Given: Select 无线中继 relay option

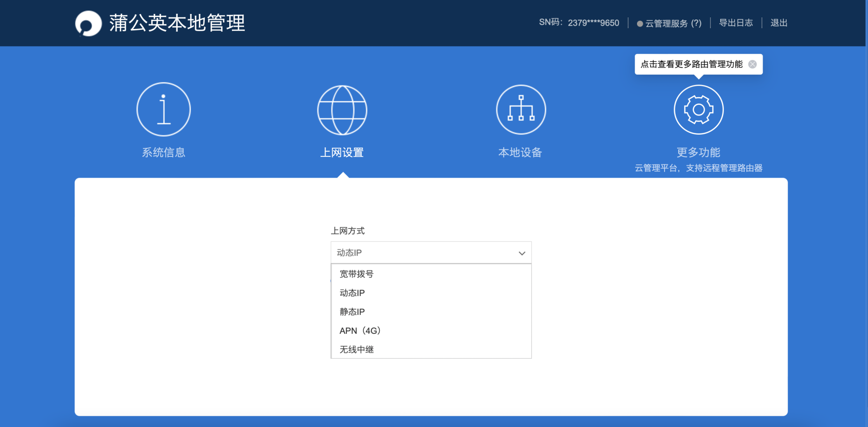Looking at the screenshot, I should click(355, 349).
